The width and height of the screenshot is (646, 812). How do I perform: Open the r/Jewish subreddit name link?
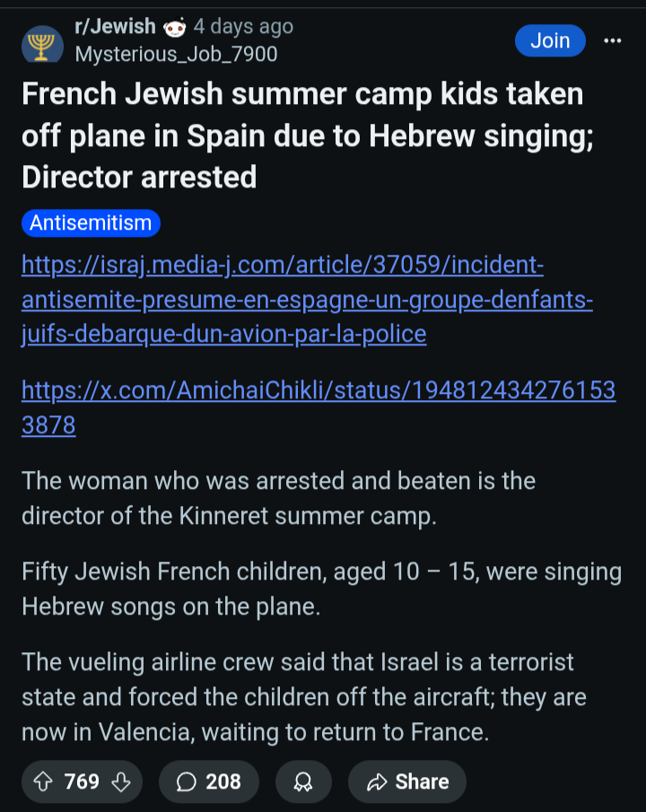pos(115,26)
